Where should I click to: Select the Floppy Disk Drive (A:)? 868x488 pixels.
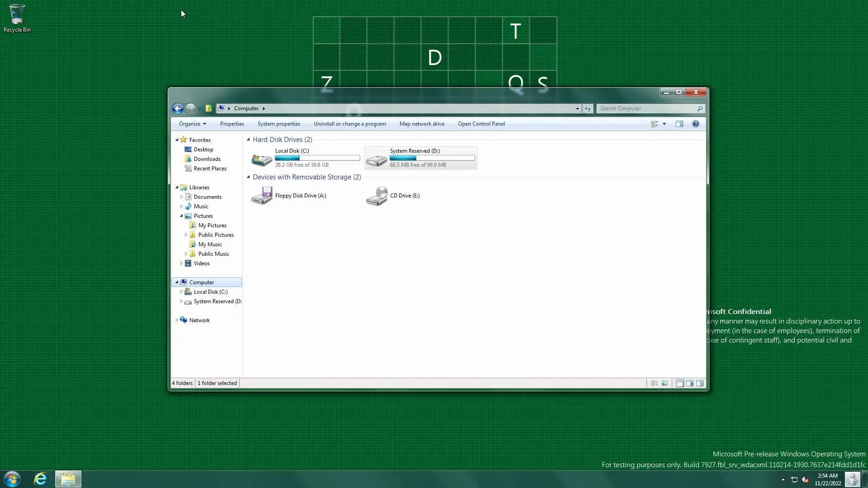[300, 196]
